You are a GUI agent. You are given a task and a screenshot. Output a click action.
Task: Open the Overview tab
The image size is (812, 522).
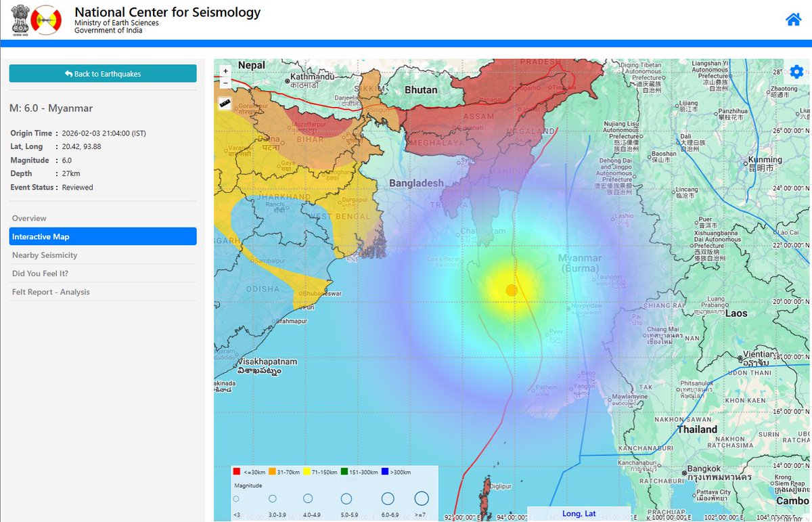(x=29, y=218)
